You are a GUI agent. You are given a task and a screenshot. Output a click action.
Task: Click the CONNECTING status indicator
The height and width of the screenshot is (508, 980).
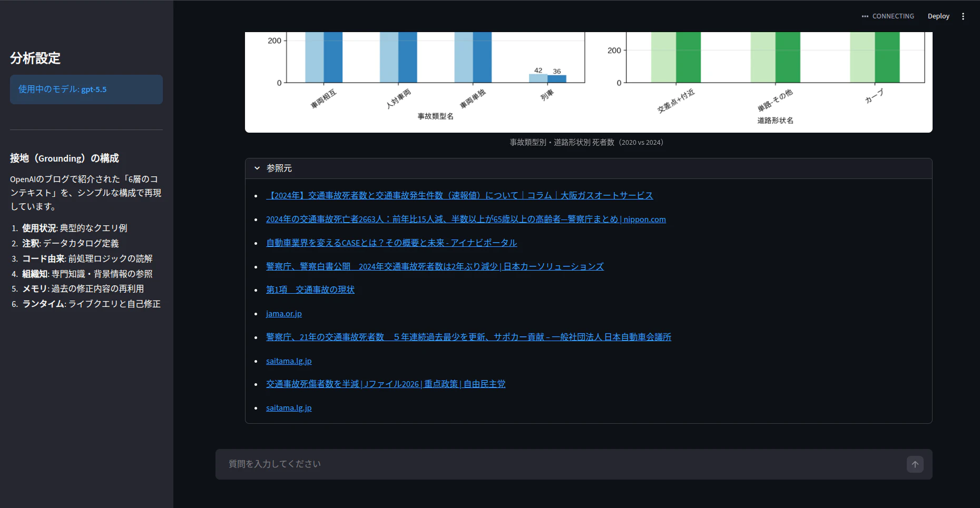(888, 16)
